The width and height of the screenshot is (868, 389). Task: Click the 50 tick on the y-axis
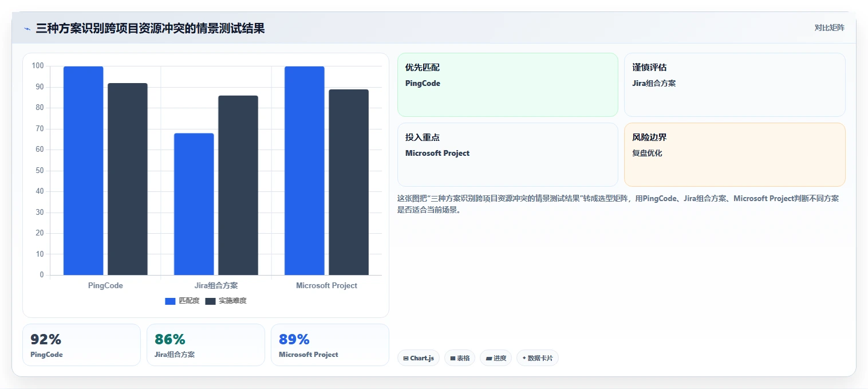[x=40, y=171]
